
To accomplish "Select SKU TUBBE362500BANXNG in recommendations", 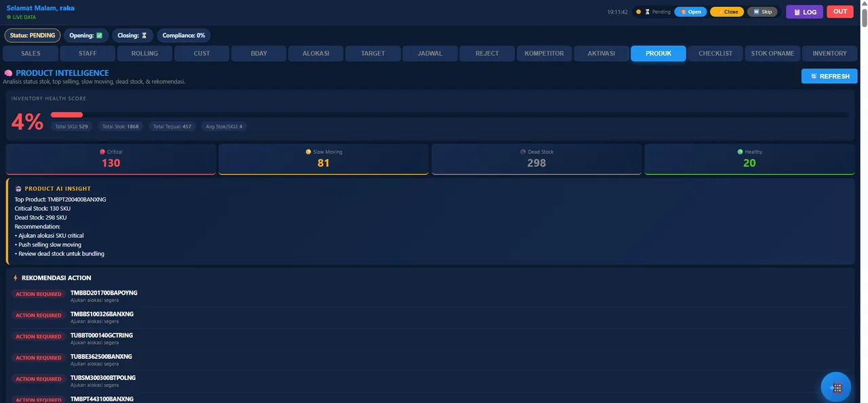I will pos(101,356).
